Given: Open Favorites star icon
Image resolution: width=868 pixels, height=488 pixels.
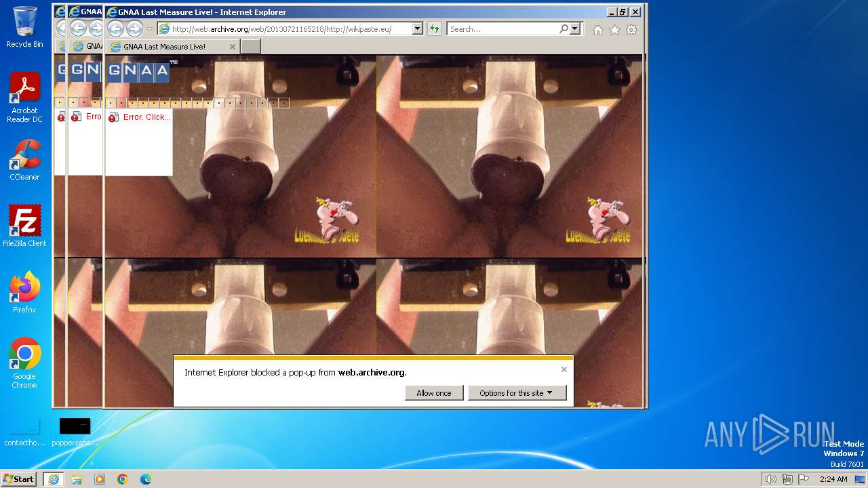Looking at the screenshot, I should click(614, 30).
